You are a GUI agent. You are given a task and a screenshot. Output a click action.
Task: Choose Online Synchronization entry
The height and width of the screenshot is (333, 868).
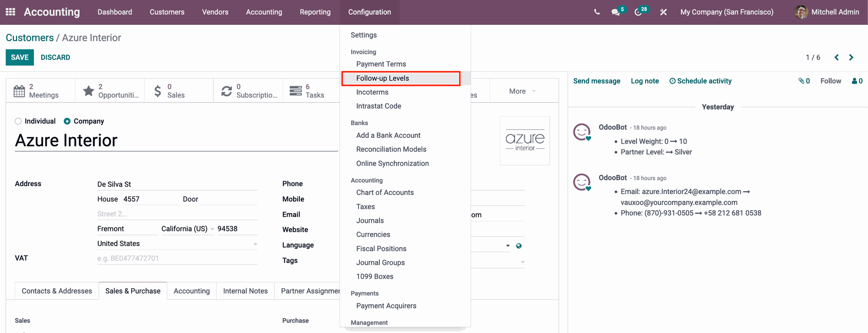392,164
